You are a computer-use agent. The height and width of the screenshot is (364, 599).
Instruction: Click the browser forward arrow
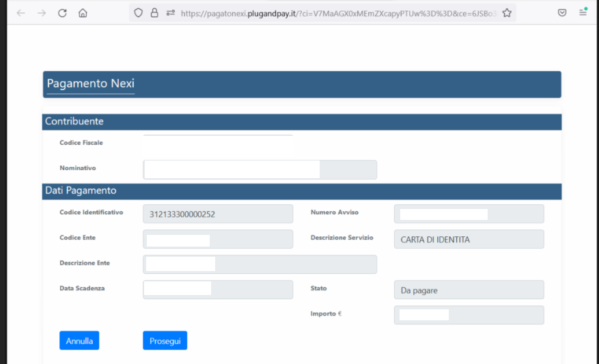[x=42, y=13]
